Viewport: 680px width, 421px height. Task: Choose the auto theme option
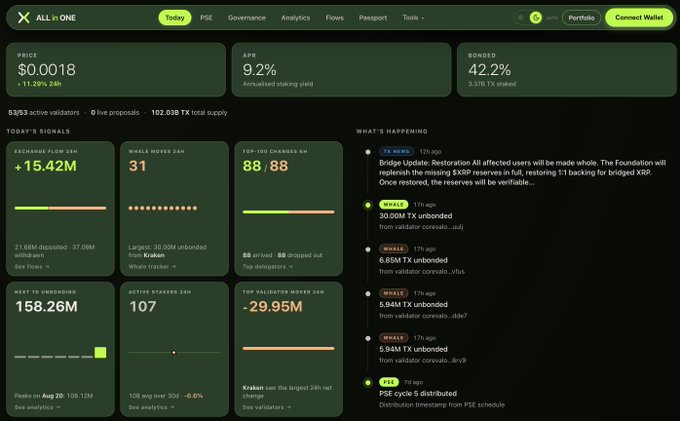pyautogui.click(x=552, y=18)
